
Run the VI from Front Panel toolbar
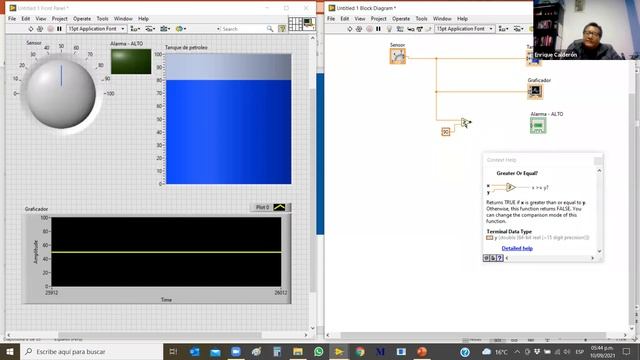coord(31,29)
